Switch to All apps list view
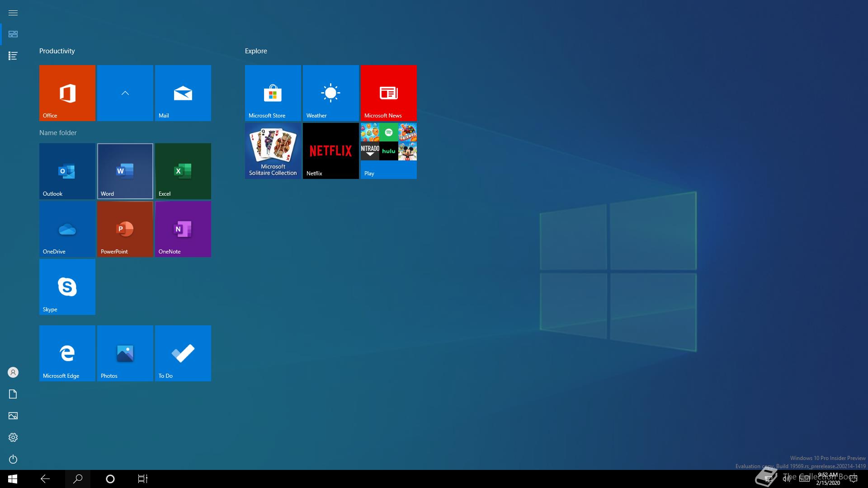 (x=13, y=56)
